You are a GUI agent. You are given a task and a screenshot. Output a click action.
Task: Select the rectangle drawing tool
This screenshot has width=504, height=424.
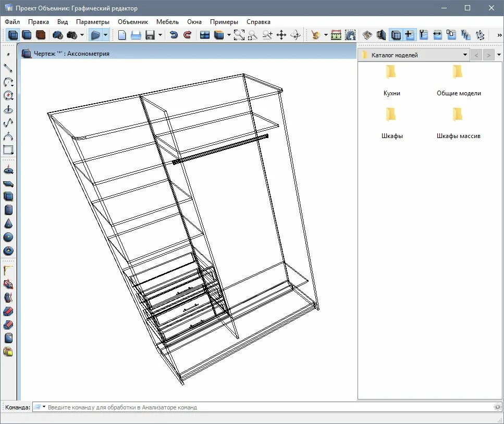pos(8,150)
